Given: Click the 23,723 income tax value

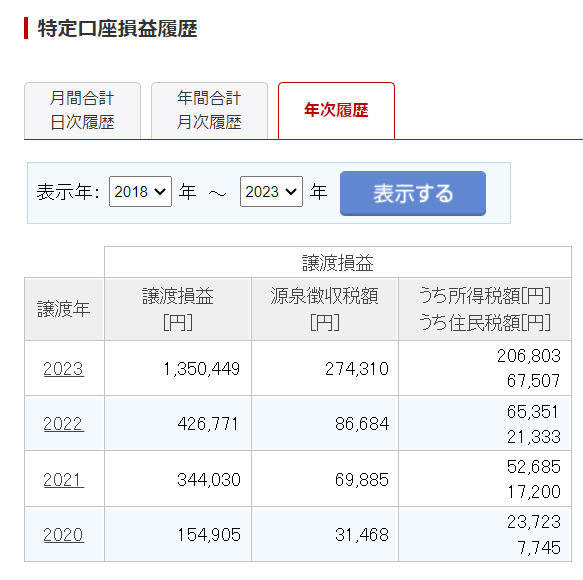Looking at the screenshot, I should [534, 522].
